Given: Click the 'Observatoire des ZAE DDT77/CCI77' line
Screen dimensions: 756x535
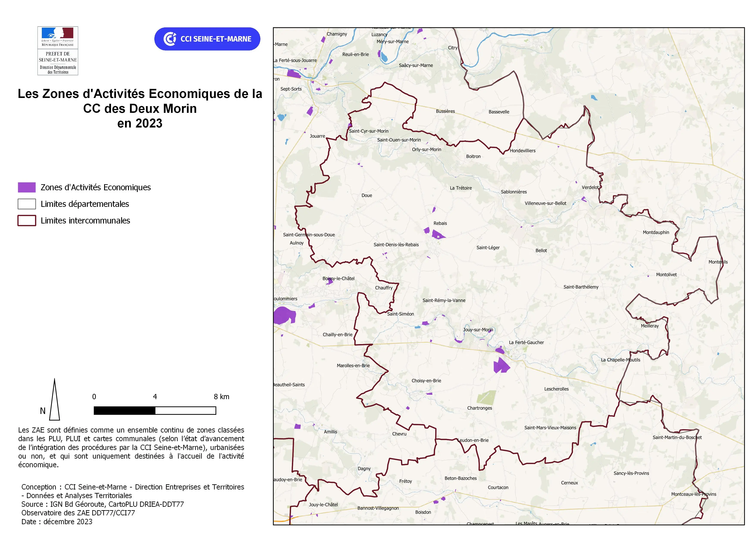Looking at the screenshot, I should click(x=78, y=513).
